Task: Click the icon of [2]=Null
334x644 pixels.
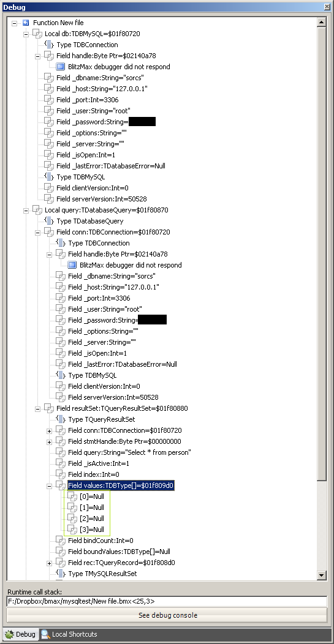Action: [72, 519]
